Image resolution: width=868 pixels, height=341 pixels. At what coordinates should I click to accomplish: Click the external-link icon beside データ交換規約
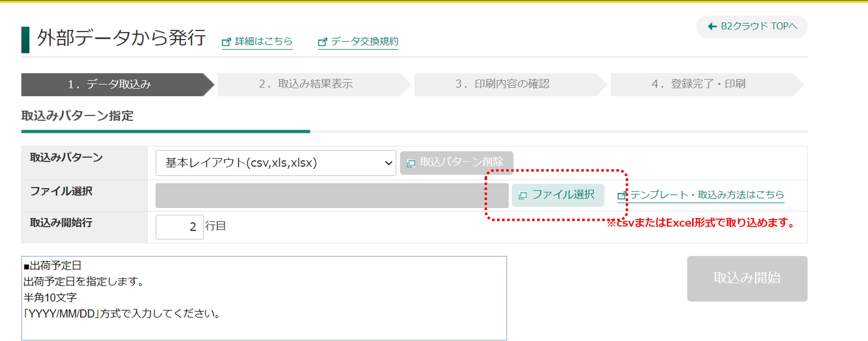(322, 42)
